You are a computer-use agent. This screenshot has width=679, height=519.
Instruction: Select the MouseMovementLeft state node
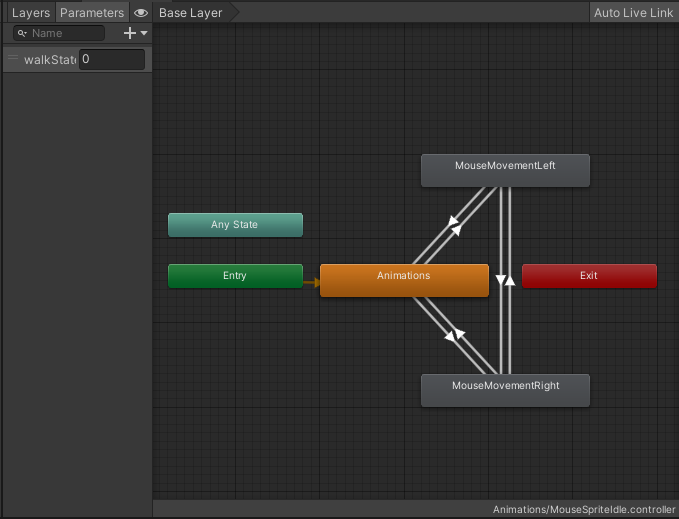(x=505, y=170)
